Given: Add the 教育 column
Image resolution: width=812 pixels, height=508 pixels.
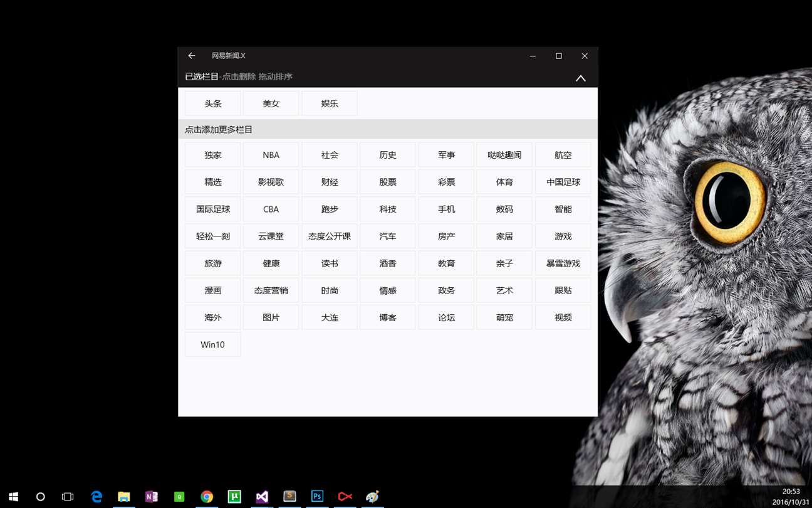Looking at the screenshot, I should tap(446, 263).
